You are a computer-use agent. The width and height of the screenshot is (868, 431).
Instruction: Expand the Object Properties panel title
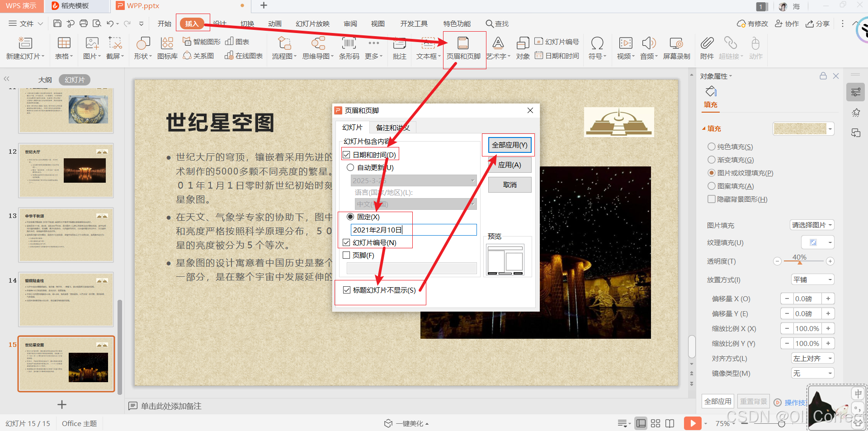click(x=716, y=76)
